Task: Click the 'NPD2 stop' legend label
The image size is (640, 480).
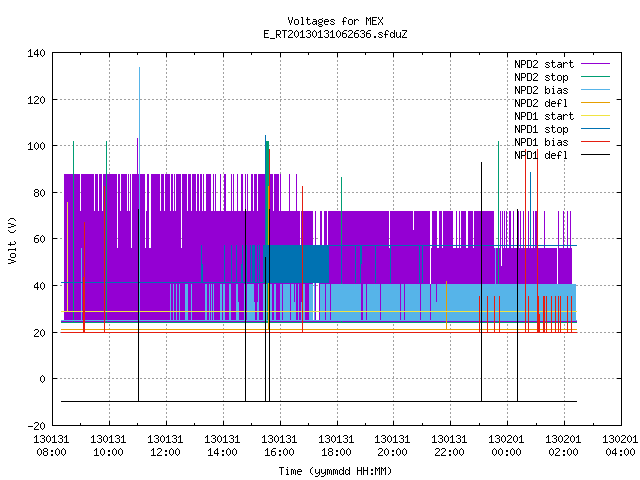Action: 541,77
